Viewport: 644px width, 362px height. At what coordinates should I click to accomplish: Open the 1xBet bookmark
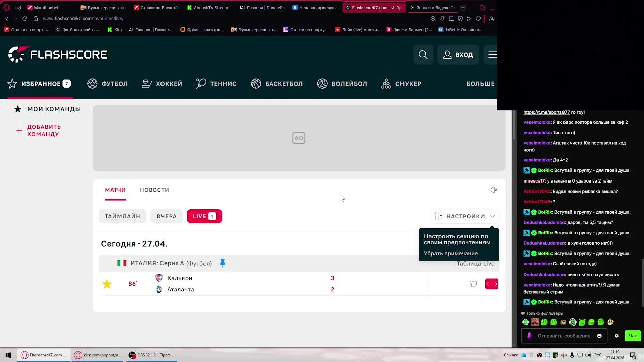click(x=460, y=30)
